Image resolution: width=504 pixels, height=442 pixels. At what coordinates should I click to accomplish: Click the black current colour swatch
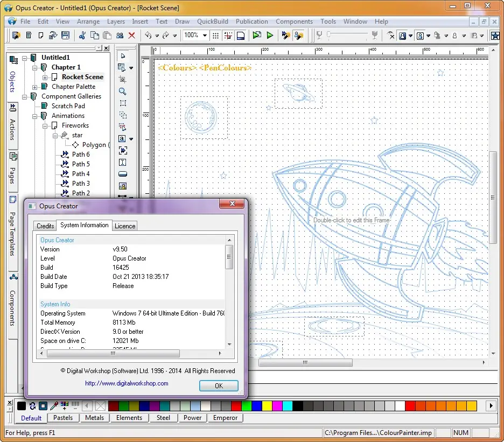tap(22, 406)
